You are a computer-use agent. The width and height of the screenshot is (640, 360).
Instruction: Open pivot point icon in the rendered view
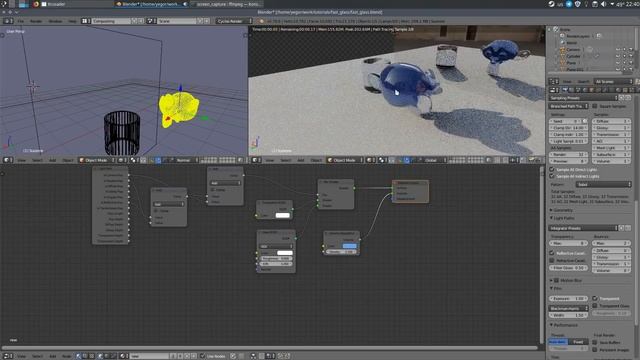click(x=382, y=160)
